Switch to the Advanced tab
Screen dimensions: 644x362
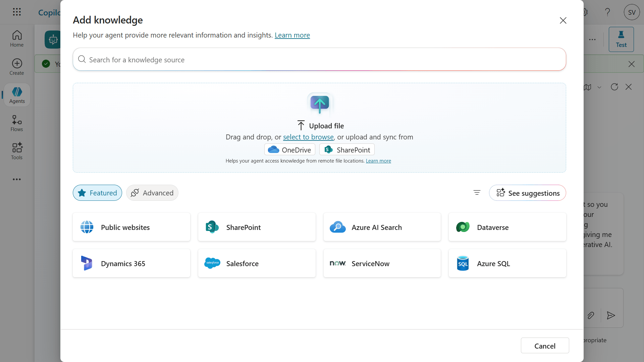[152, 193]
